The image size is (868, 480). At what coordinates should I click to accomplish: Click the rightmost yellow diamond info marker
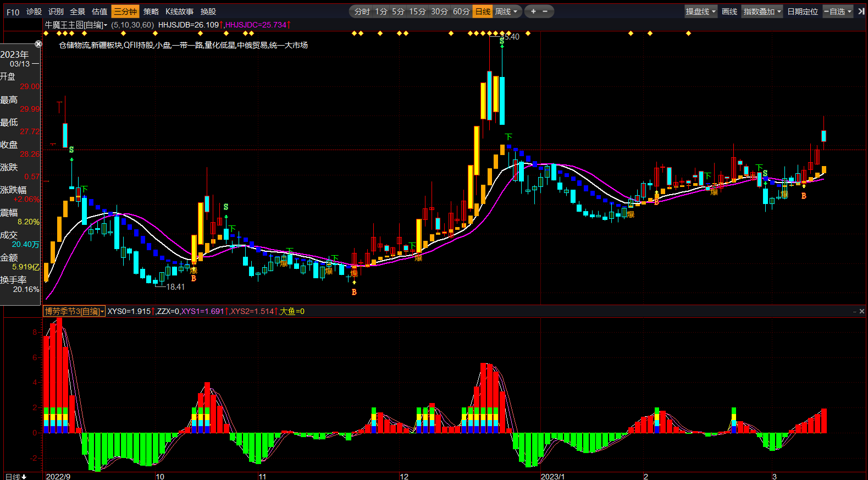click(688, 34)
